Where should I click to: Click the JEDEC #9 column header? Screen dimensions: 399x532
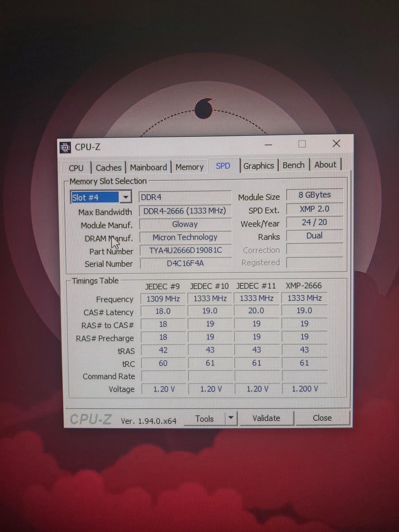(x=162, y=287)
